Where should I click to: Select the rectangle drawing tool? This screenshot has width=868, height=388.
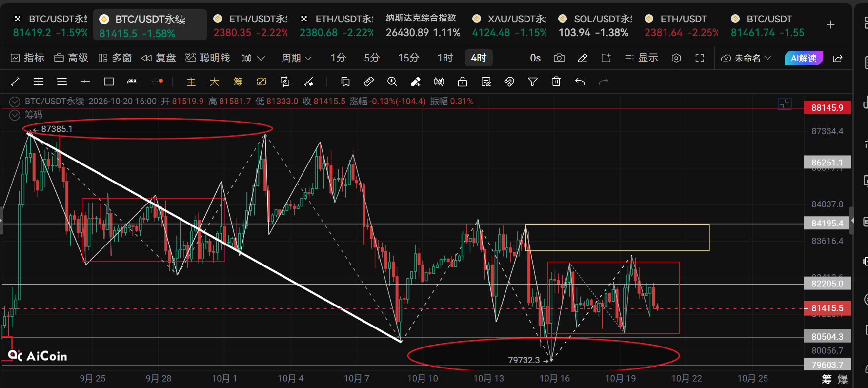[109, 82]
